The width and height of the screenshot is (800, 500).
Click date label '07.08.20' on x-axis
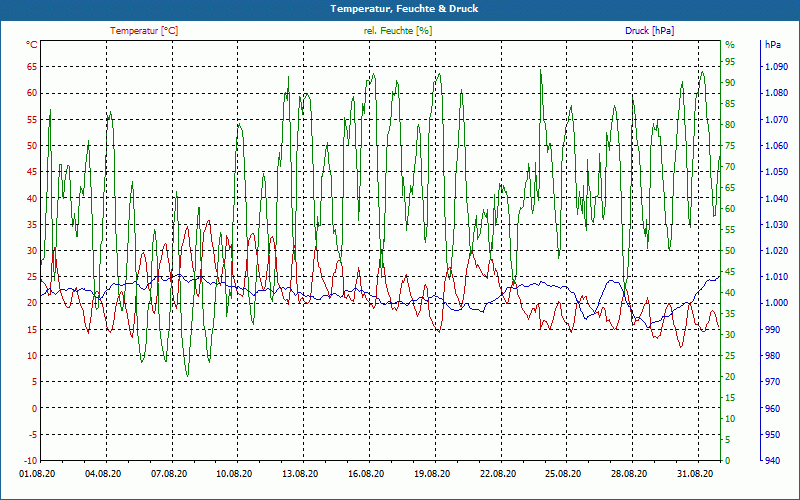click(169, 473)
